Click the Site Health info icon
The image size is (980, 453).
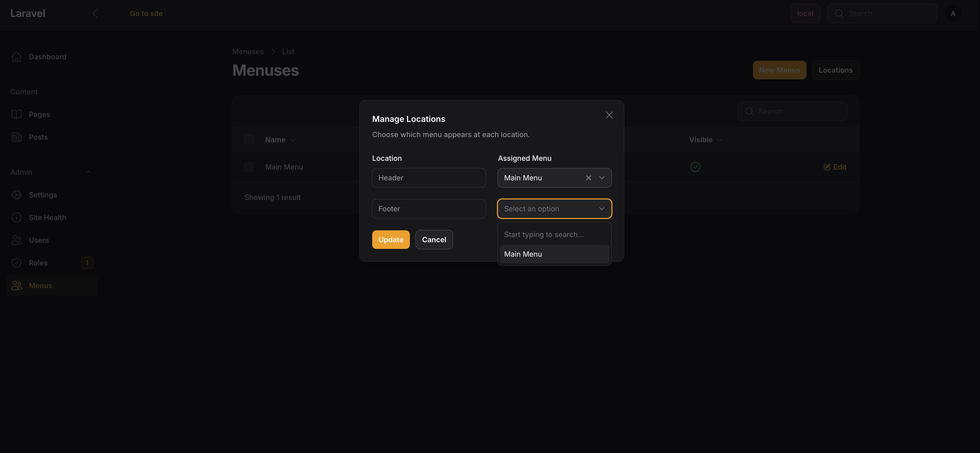tap(16, 217)
